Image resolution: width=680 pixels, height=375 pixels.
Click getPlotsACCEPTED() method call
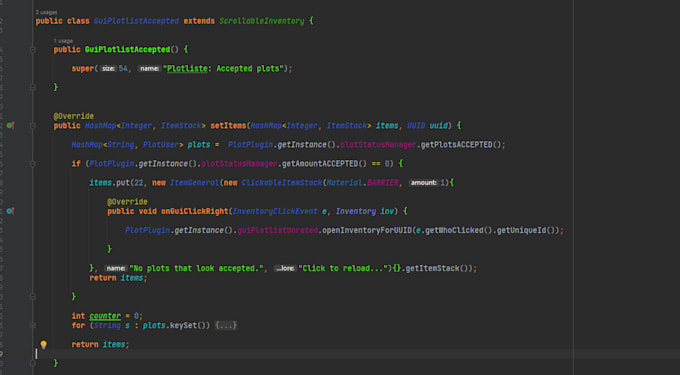point(461,145)
